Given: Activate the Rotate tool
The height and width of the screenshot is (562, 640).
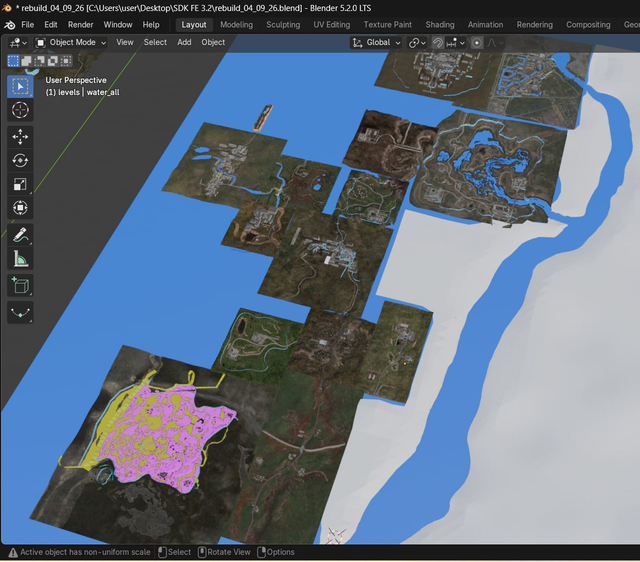Looking at the screenshot, I should tap(20, 160).
